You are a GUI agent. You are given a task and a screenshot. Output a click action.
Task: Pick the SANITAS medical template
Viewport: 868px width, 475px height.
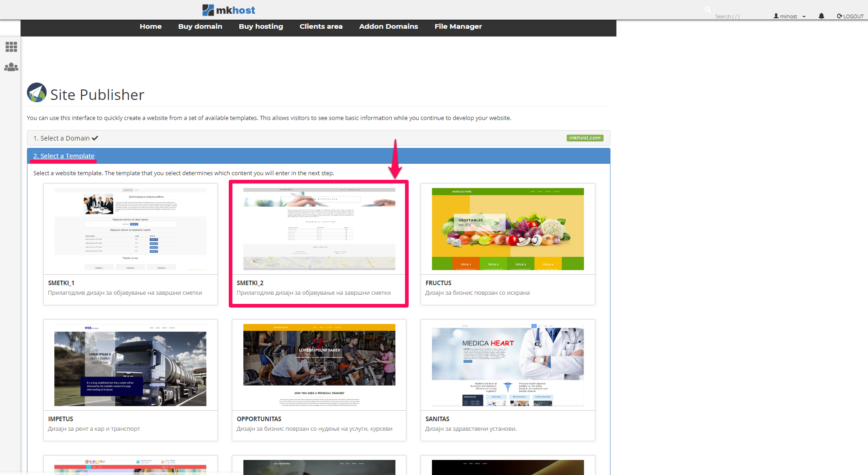(508, 366)
